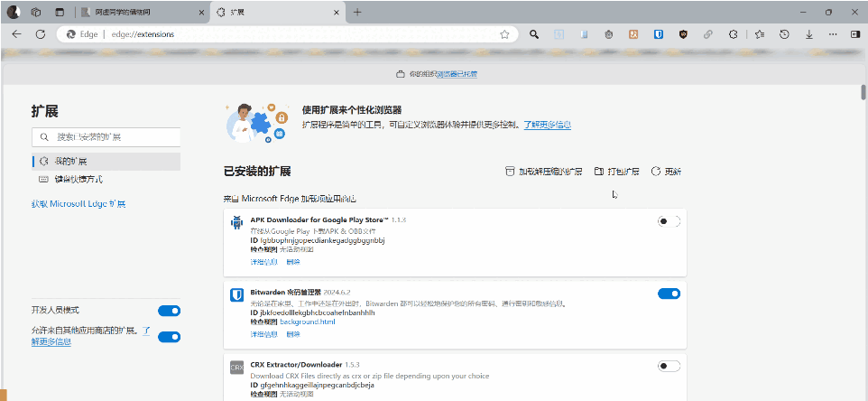The width and height of the screenshot is (868, 401).
Task: Open the vertical tabs / tab actions icon
Action: point(60,12)
